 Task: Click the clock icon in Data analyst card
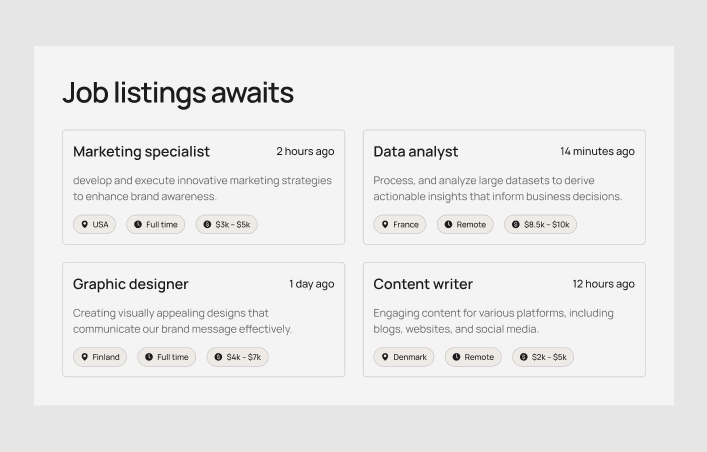pyautogui.click(x=448, y=225)
